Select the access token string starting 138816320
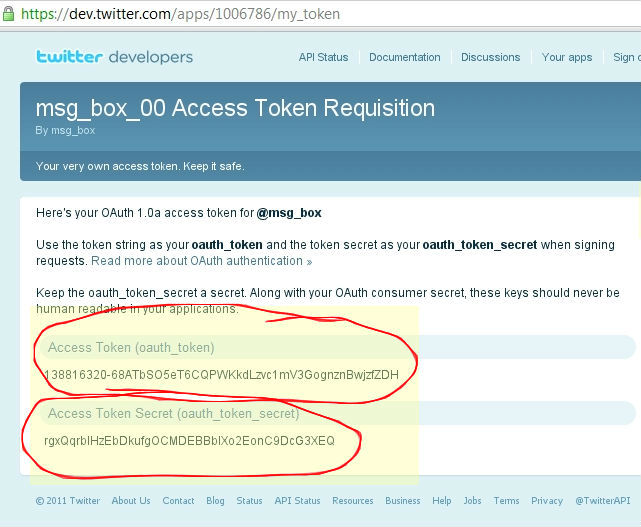Image resolution: width=641 pixels, height=527 pixels. pyautogui.click(x=221, y=375)
